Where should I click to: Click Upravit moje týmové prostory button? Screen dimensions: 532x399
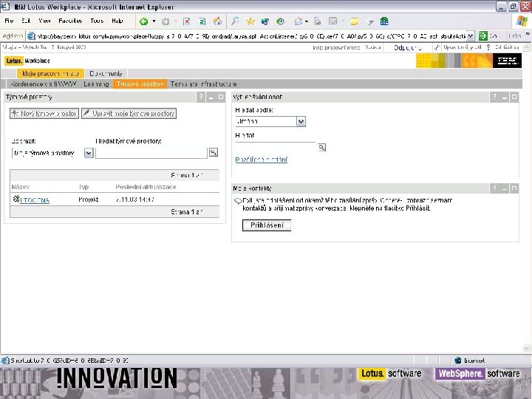point(129,114)
